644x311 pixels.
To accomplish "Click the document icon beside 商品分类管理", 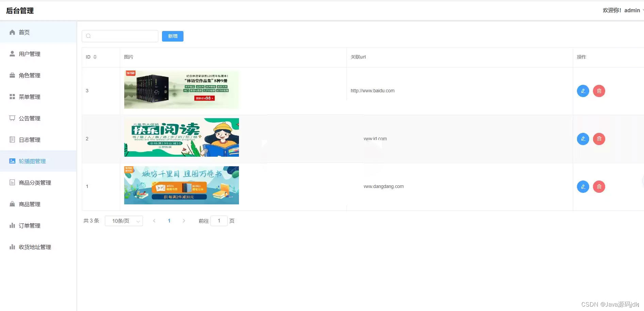I will [12, 183].
